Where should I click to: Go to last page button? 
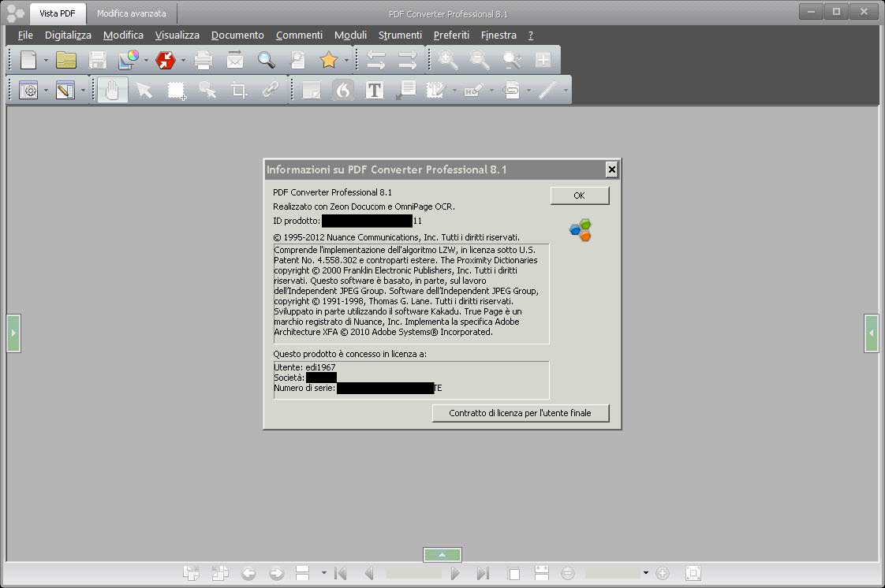pyautogui.click(x=483, y=573)
